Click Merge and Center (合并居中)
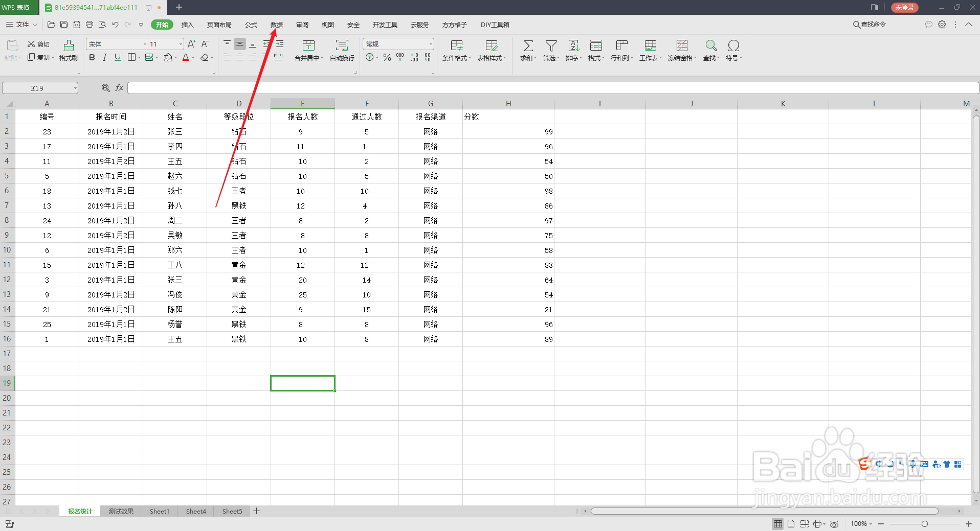This screenshot has width=980, height=531. click(x=309, y=51)
